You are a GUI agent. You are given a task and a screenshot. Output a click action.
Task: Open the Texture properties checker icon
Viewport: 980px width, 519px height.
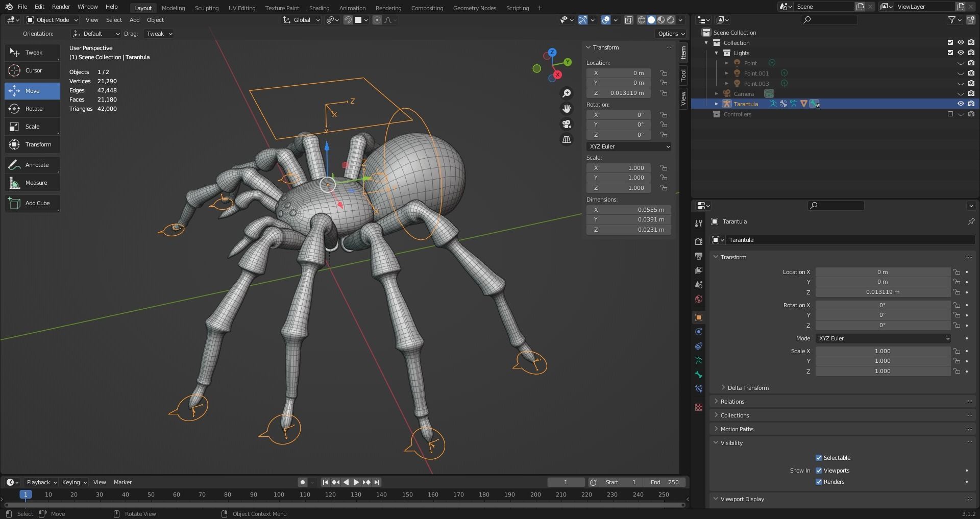click(699, 407)
